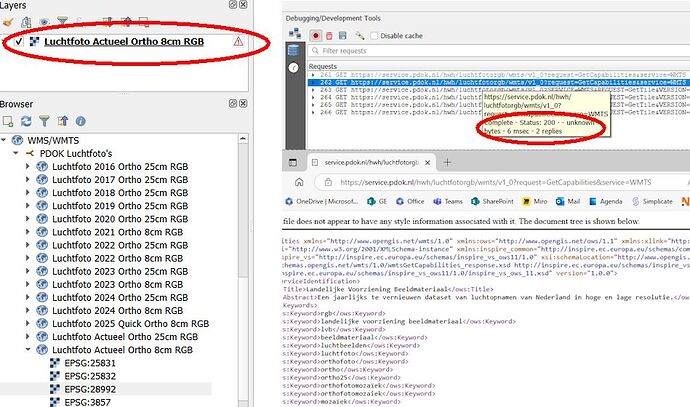Select Luchtfoto Actueel Ortho 8cm RGB layer name
The width and height of the screenshot is (690, 407).
pyautogui.click(x=124, y=41)
